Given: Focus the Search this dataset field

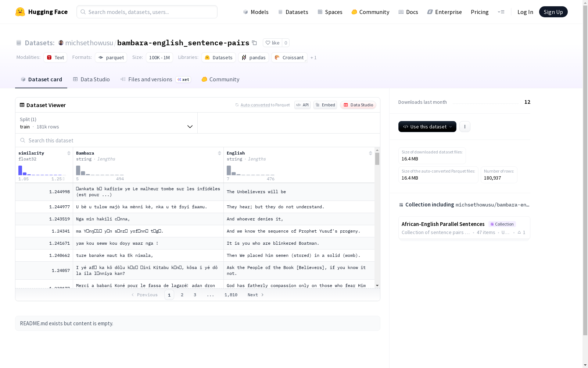Looking at the screenshot, I should coord(198,140).
